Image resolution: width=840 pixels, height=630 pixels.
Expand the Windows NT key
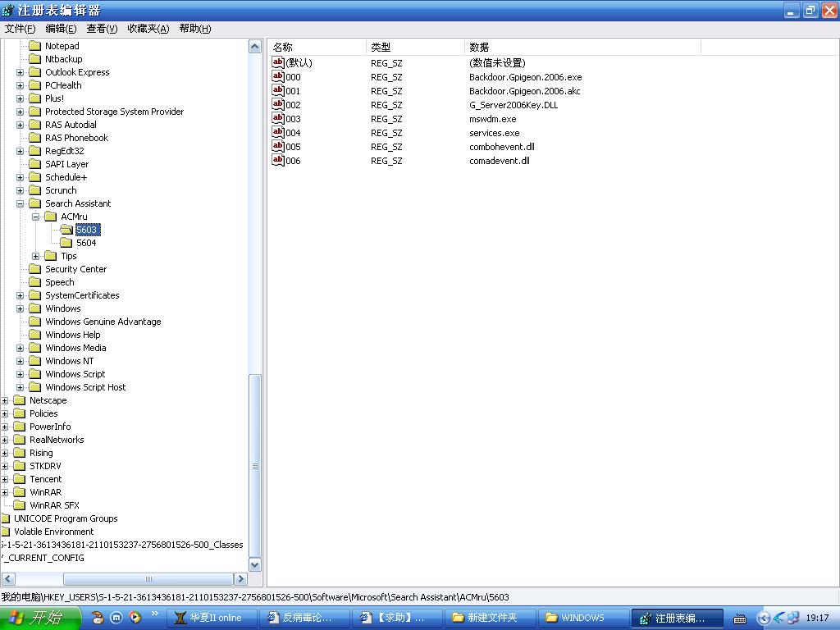(x=20, y=361)
